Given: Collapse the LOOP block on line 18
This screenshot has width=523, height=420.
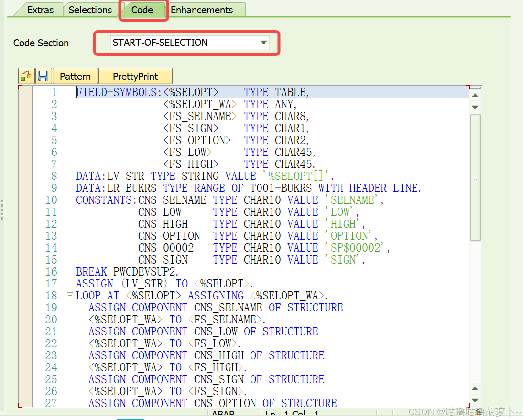Looking at the screenshot, I should [x=69, y=295].
